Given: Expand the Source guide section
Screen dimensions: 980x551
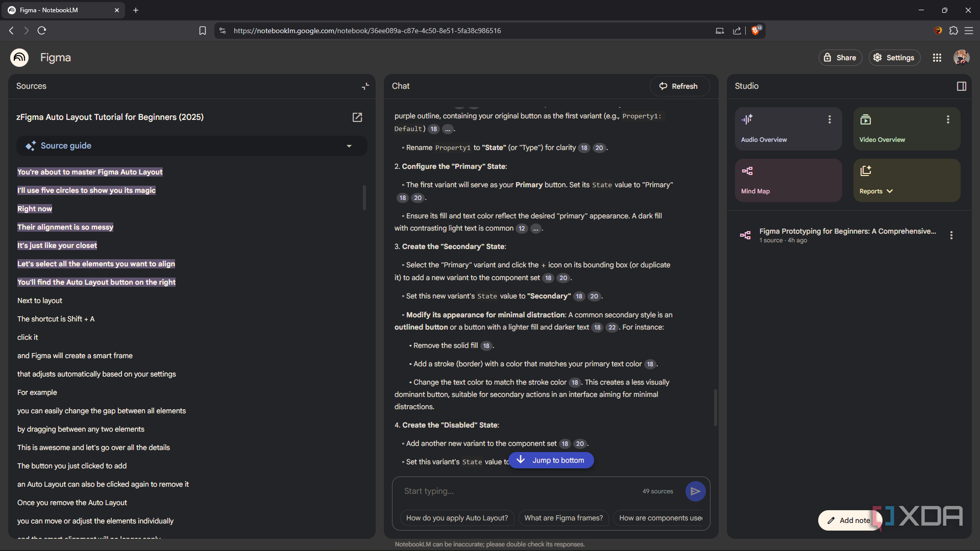Looking at the screenshot, I should click(192, 146).
